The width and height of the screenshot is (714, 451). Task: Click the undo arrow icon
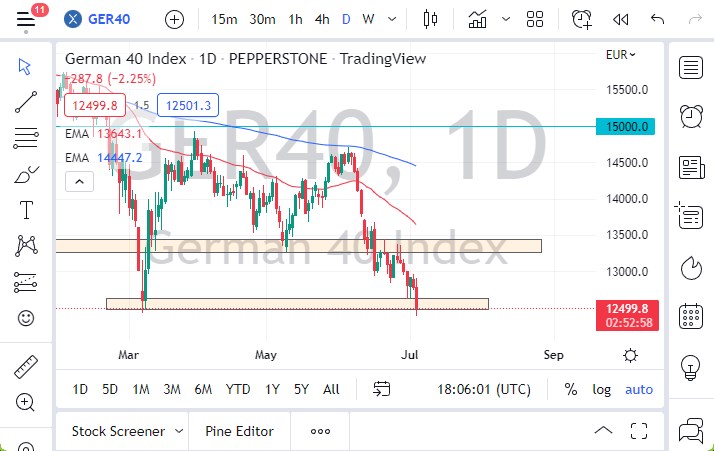pyautogui.click(x=657, y=19)
